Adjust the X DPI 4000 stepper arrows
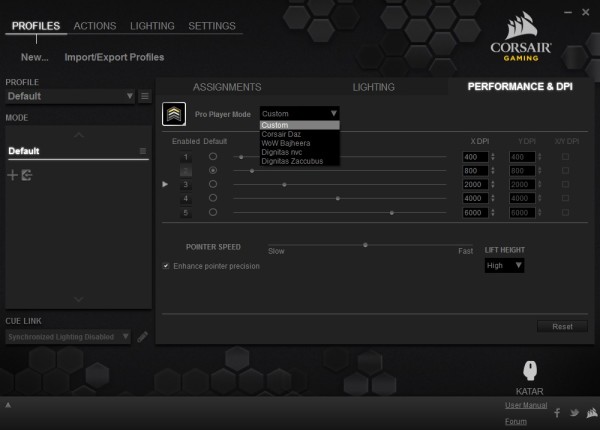Screen dimensions: 600x430 pyautogui.click(x=493, y=198)
